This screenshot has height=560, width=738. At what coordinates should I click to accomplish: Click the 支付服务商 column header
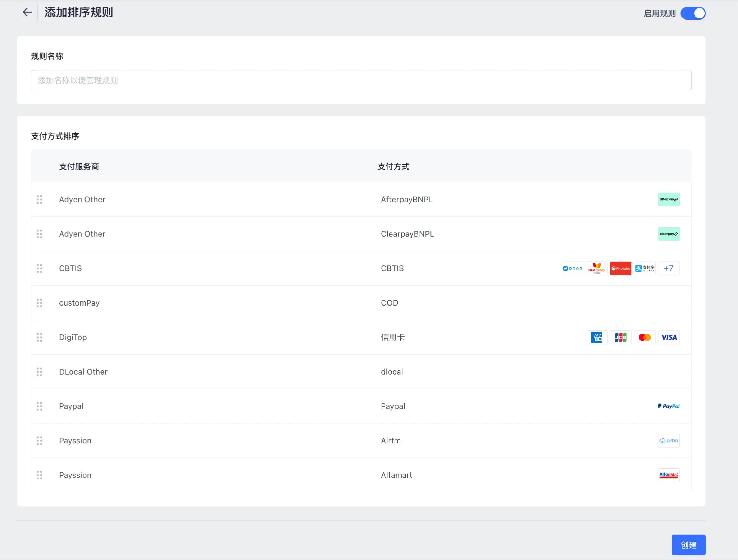point(79,167)
